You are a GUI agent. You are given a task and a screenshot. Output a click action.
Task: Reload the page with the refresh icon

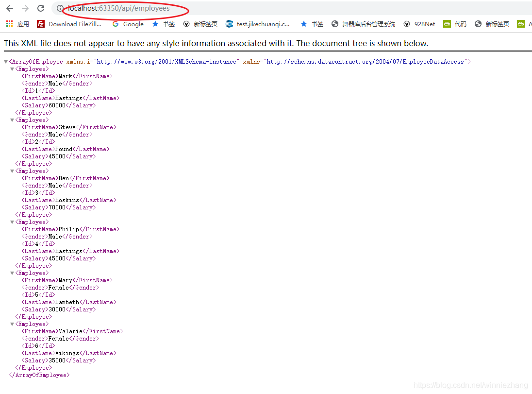[41, 8]
